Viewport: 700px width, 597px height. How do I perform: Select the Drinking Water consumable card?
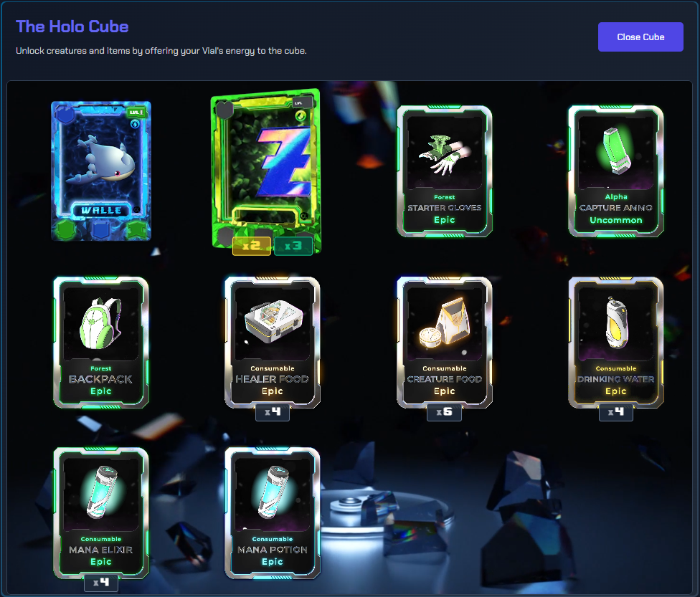click(x=615, y=343)
